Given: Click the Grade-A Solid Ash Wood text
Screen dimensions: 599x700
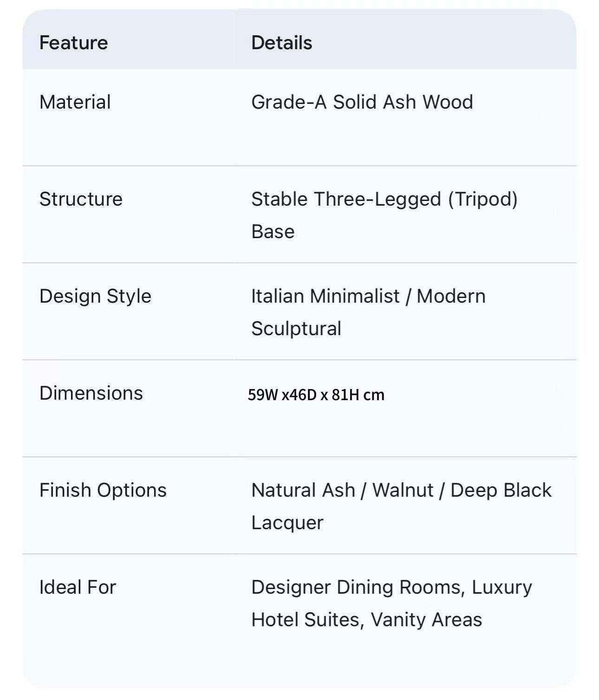Looking at the screenshot, I should (362, 102).
